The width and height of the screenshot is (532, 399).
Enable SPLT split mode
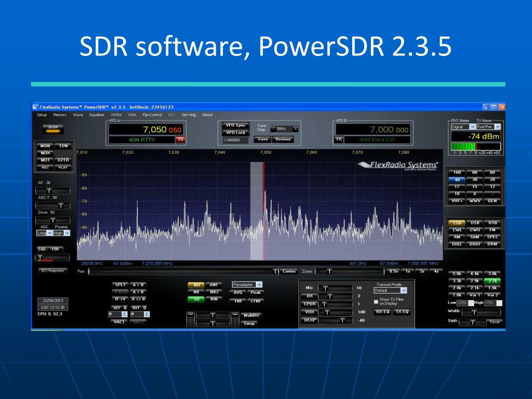tap(121, 285)
